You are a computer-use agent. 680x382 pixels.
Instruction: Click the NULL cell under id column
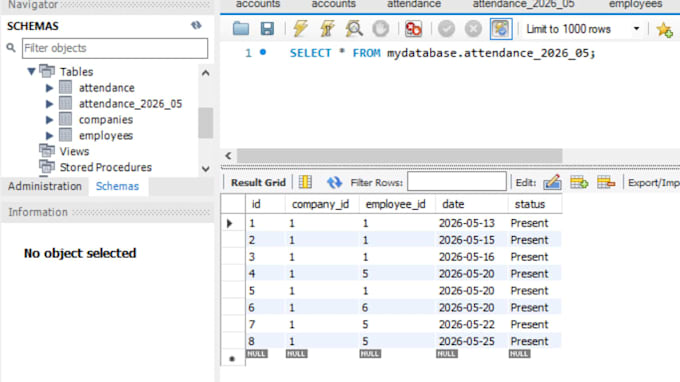[x=256, y=354]
